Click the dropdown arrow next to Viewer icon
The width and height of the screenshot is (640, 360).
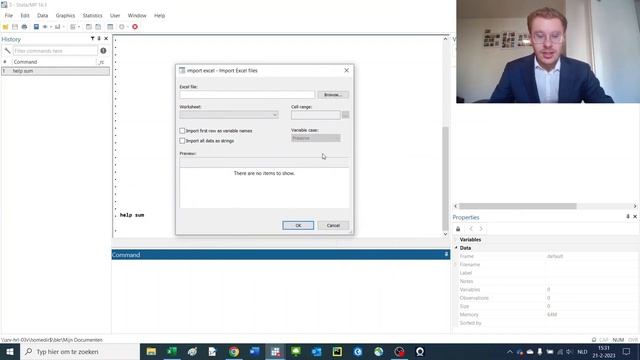51,27
